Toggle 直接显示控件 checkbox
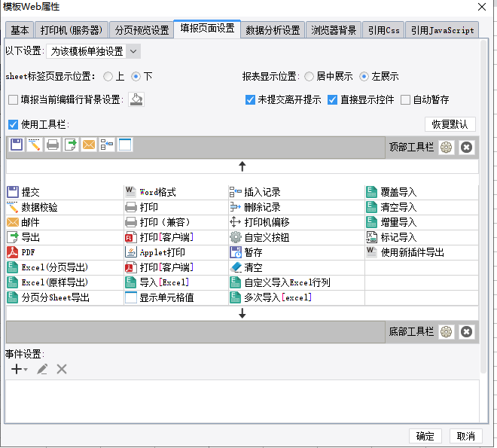Image resolution: width=497 pixels, height=448 pixels. click(333, 100)
